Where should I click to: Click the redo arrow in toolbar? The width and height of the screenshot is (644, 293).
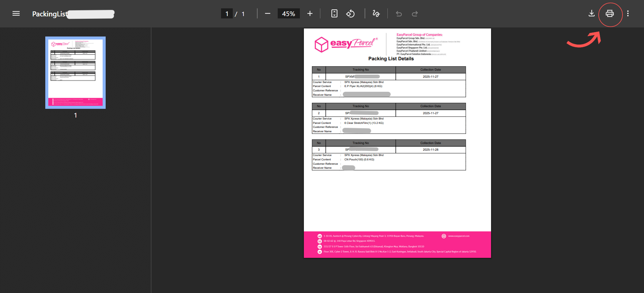coord(415,14)
